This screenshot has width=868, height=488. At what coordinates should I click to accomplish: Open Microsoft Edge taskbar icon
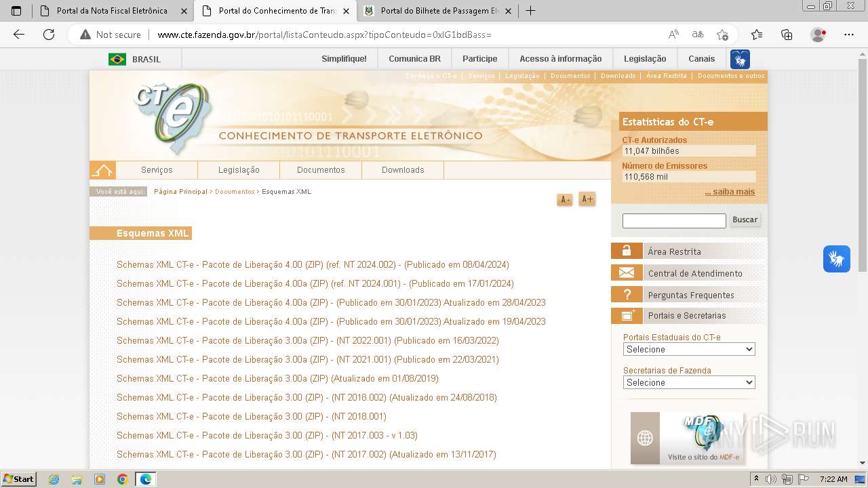pos(146,479)
